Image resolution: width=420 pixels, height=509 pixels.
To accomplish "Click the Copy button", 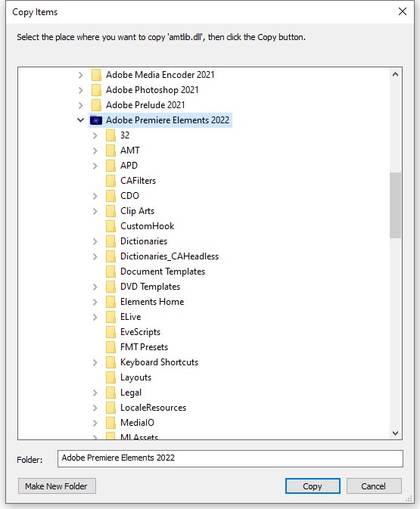I will (313, 486).
